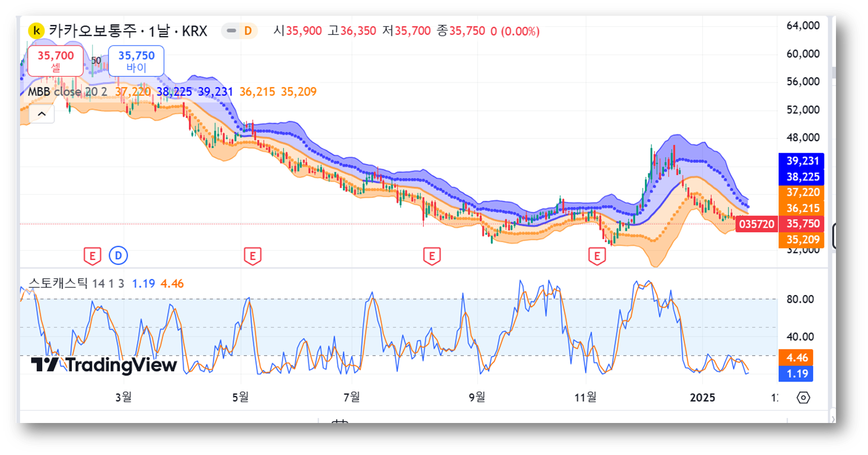Click the red 35,750 last price label
868x455 pixels.
[x=802, y=224]
